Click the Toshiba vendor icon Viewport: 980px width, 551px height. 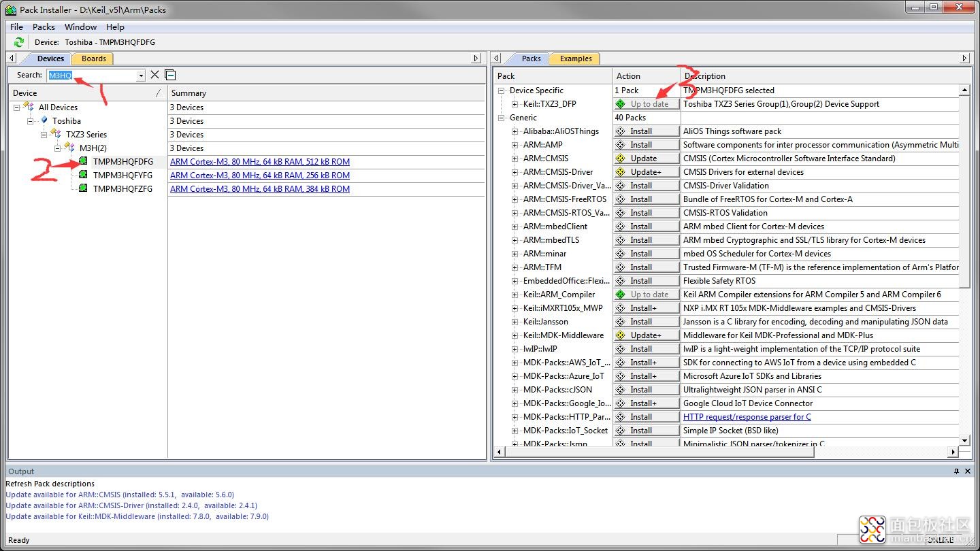pyautogui.click(x=45, y=120)
